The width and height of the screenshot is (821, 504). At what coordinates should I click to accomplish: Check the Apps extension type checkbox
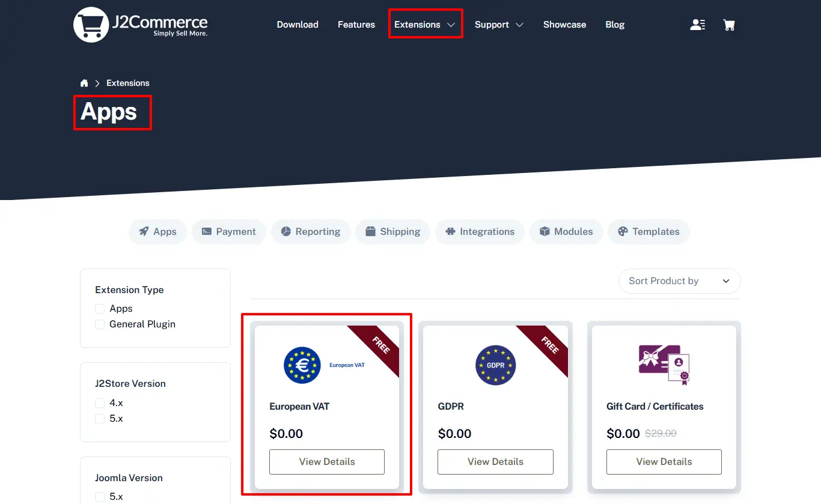(x=100, y=308)
